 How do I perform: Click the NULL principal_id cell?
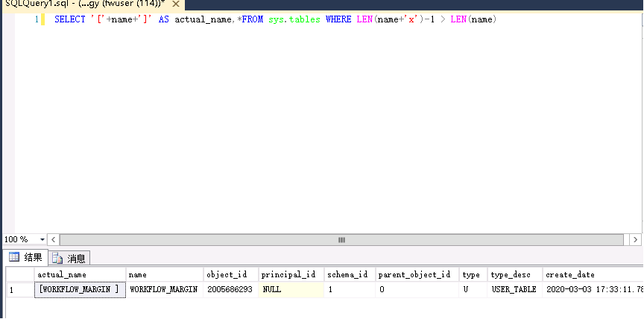pyautogui.click(x=291, y=289)
